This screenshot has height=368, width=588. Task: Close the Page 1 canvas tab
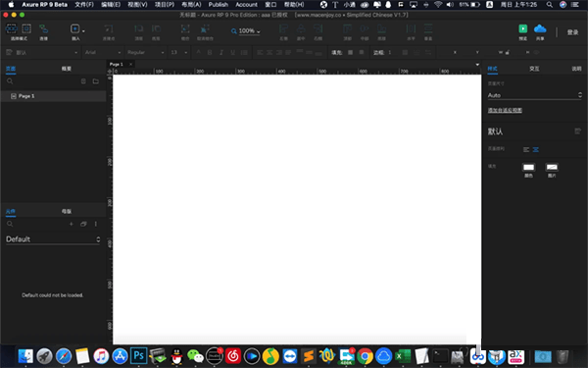[x=130, y=64]
